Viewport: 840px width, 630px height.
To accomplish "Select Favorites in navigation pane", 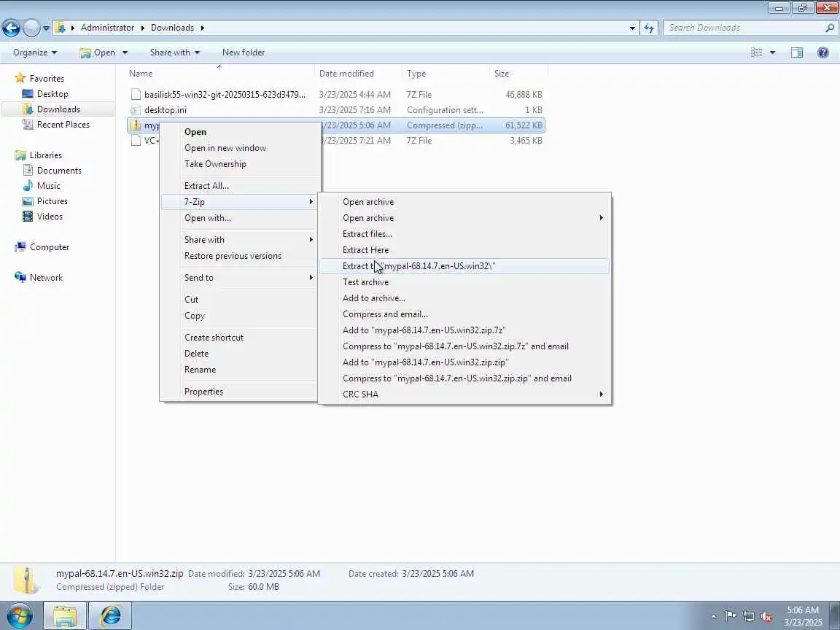I will 39,78.
